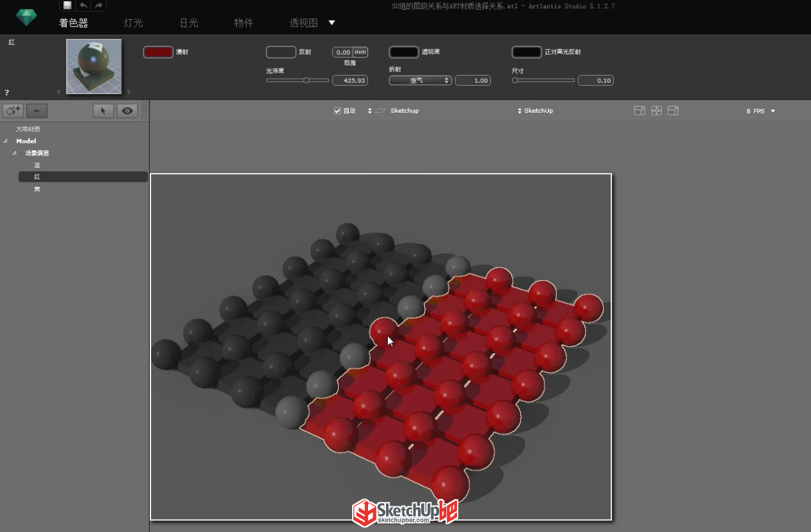Click the 尺寸 slider handle
The height and width of the screenshot is (532, 811).
(515, 81)
